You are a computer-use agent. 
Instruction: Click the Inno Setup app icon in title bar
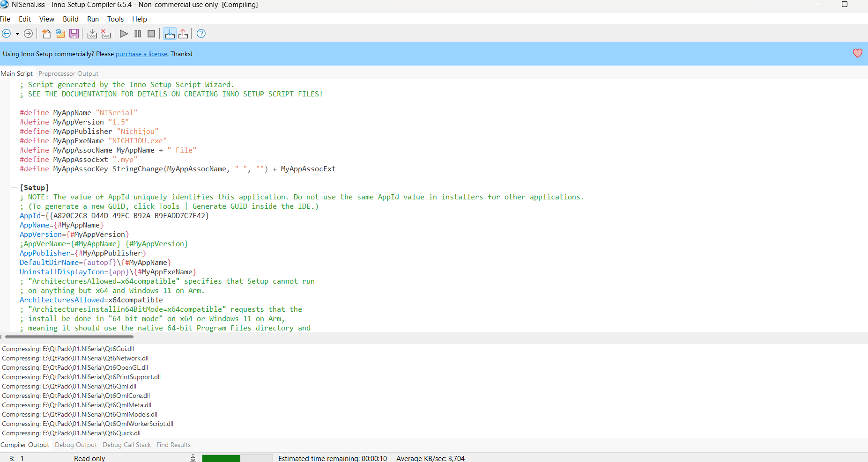[5, 4]
